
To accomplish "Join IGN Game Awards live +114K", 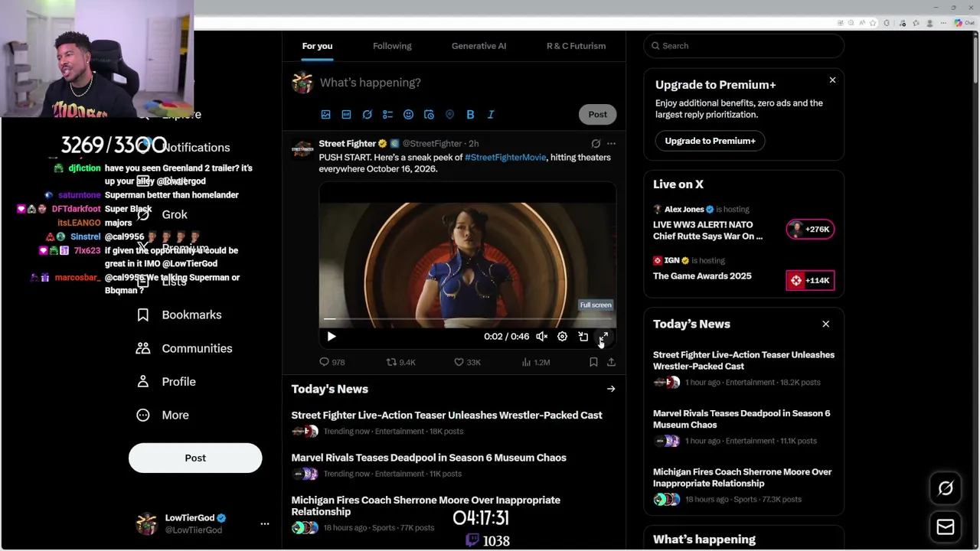I will tap(810, 280).
